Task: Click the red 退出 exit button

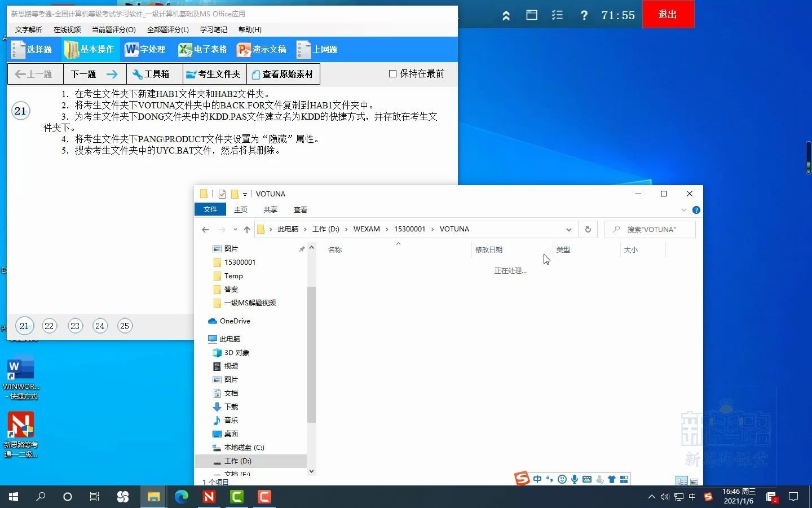Action: pos(668,14)
